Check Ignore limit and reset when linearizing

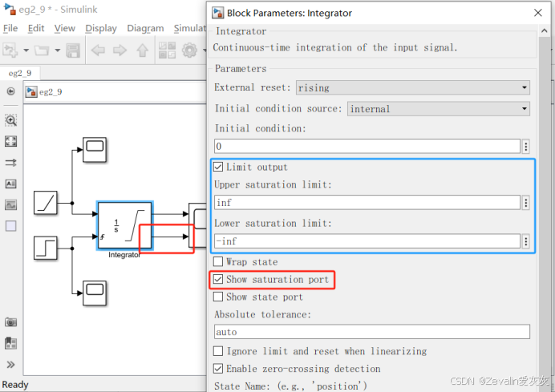218,351
